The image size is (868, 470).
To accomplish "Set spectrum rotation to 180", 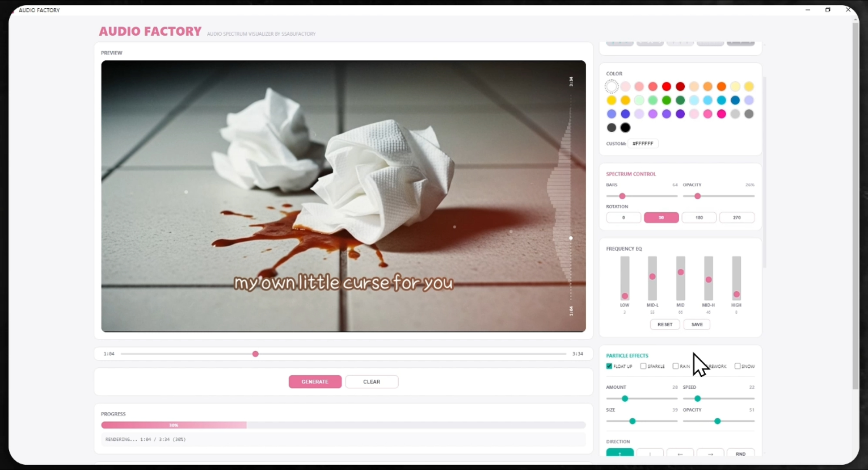I will coord(699,218).
